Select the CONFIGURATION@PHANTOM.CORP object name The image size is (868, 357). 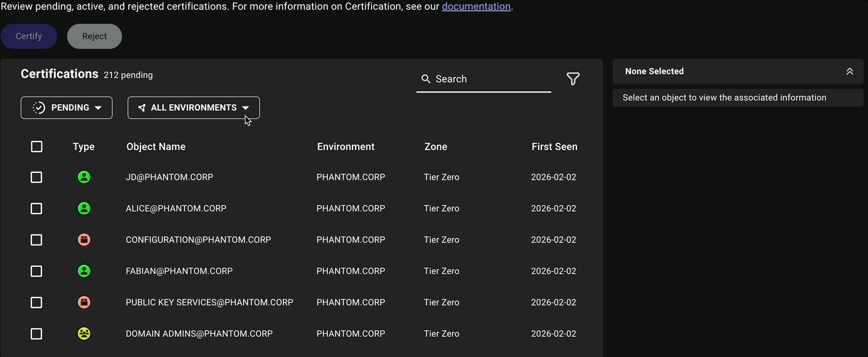click(x=198, y=240)
